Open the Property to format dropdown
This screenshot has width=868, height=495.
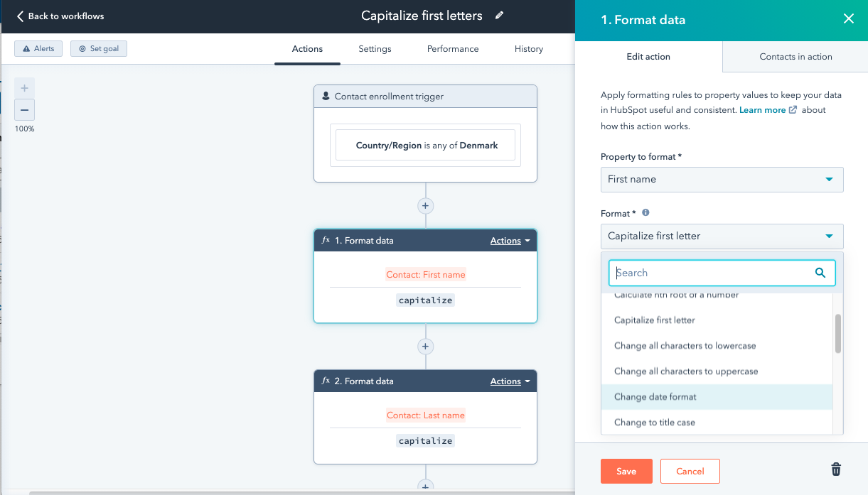722,180
